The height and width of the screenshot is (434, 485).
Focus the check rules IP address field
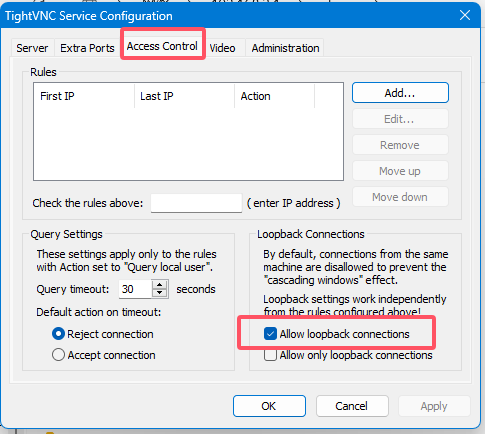coord(196,203)
